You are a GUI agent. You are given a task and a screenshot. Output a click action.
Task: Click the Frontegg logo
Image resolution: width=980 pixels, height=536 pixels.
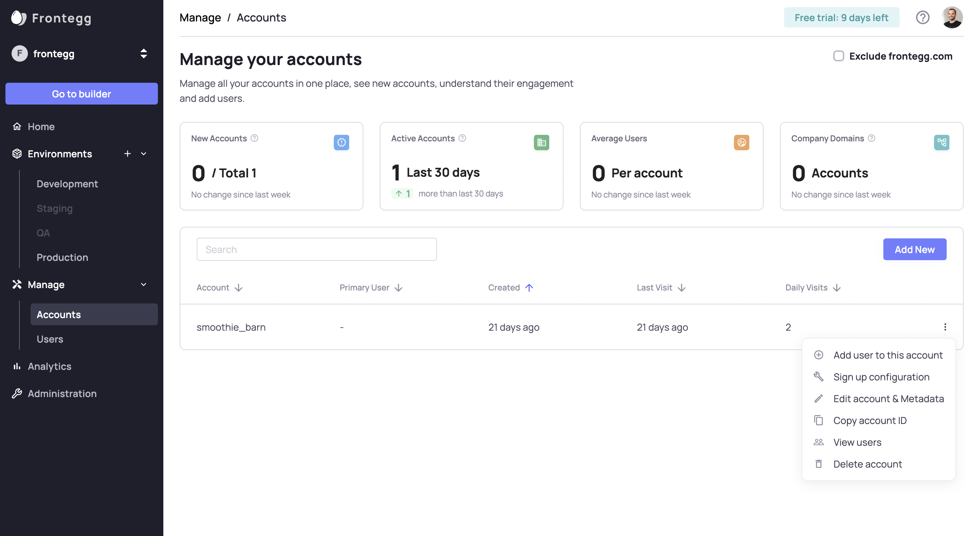[x=51, y=18]
